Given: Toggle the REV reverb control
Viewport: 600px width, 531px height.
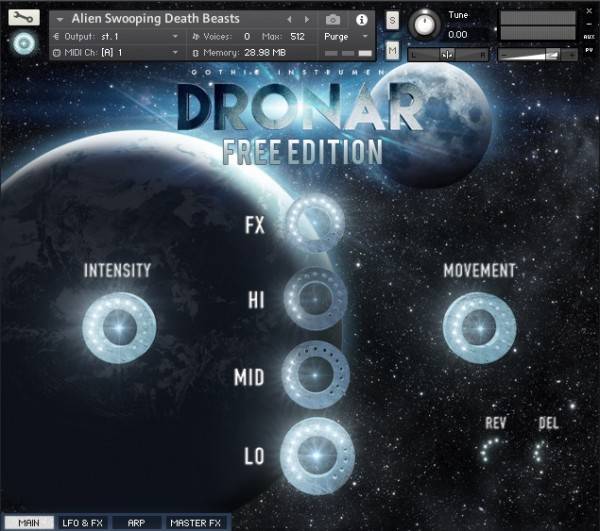Looking at the screenshot, I should 489,451.
